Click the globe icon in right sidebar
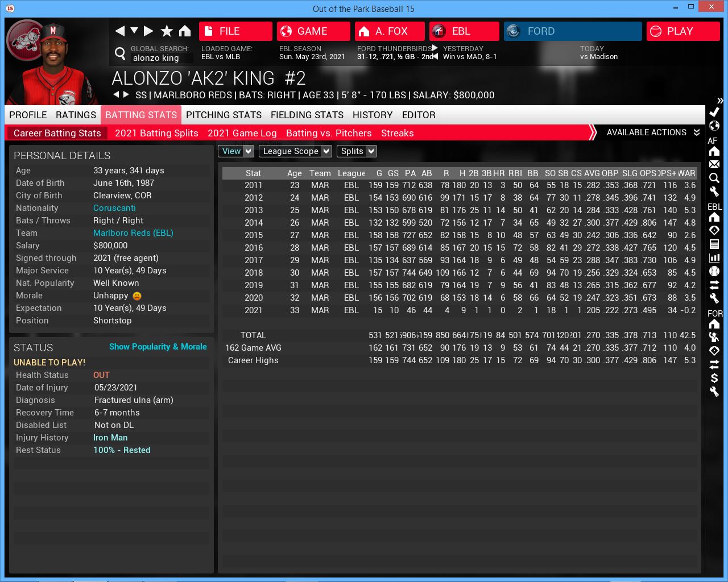 [x=714, y=126]
